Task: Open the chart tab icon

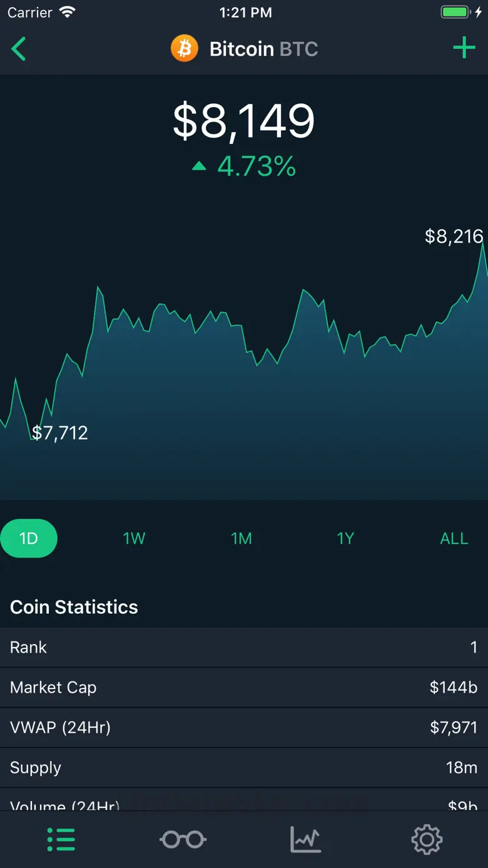Action: [305, 839]
